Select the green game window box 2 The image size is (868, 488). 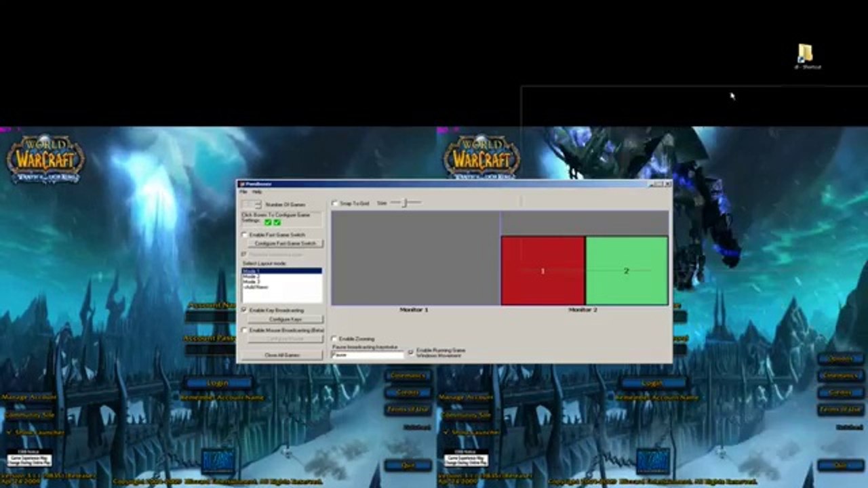[x=627, y=270]
